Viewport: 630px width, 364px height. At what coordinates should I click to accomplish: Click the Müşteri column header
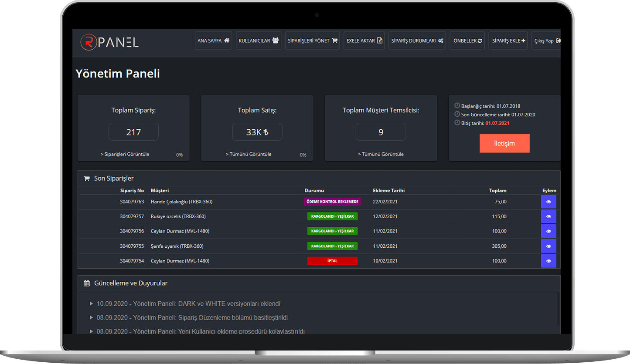pos(160,191)
